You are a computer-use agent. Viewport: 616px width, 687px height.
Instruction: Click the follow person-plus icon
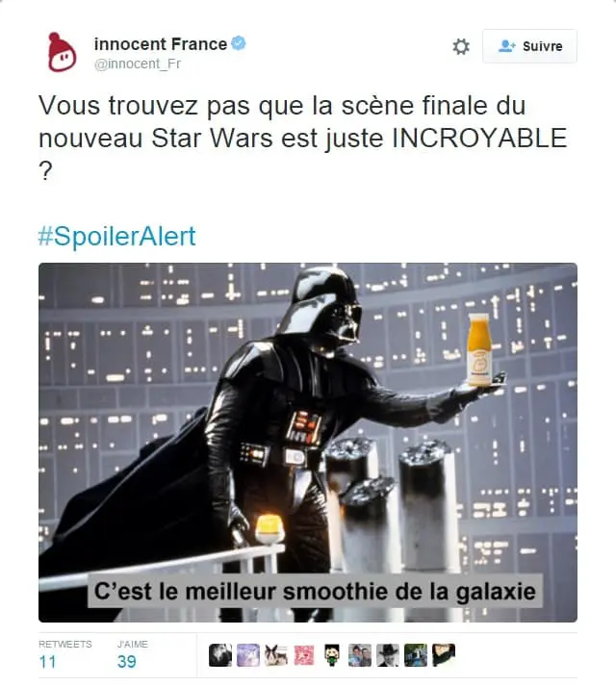tap(507, 46)
